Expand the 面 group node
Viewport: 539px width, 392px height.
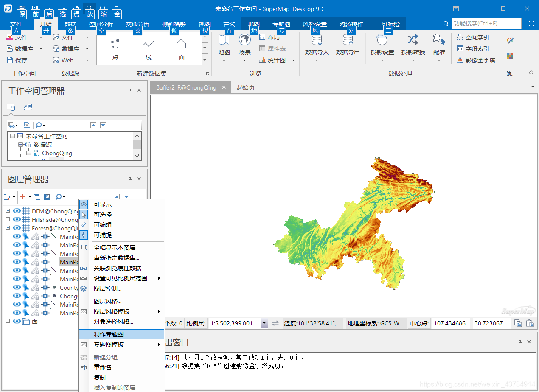[8, 321]
